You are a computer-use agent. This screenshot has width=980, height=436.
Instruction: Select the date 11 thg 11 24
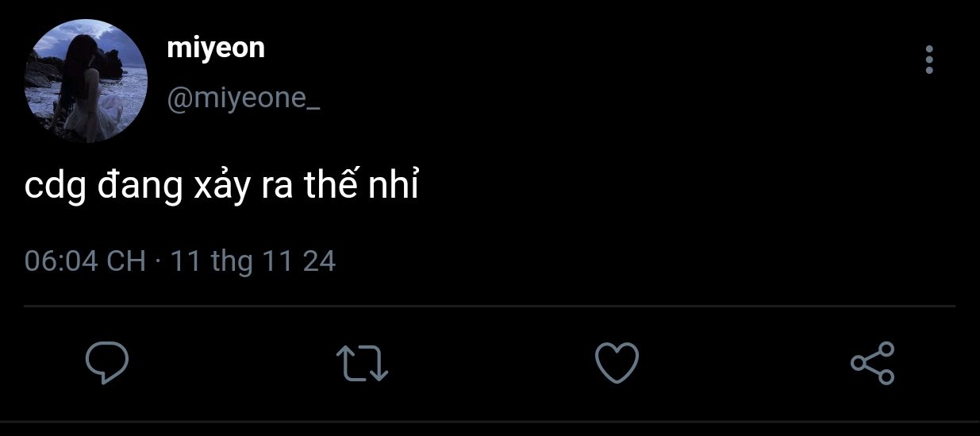pyautogui.click(x=253, y=260)
